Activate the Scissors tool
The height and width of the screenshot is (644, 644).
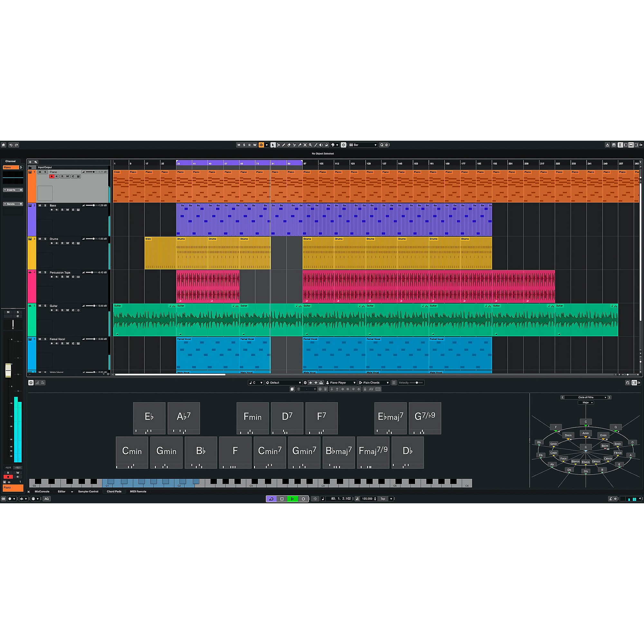click(295, 145)
